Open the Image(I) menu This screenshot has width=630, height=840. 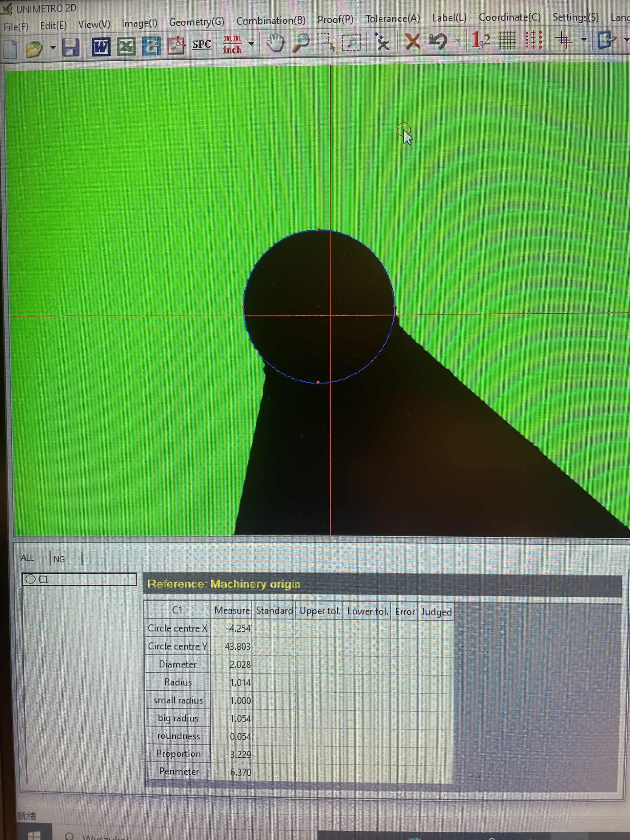tap(139, 24)
